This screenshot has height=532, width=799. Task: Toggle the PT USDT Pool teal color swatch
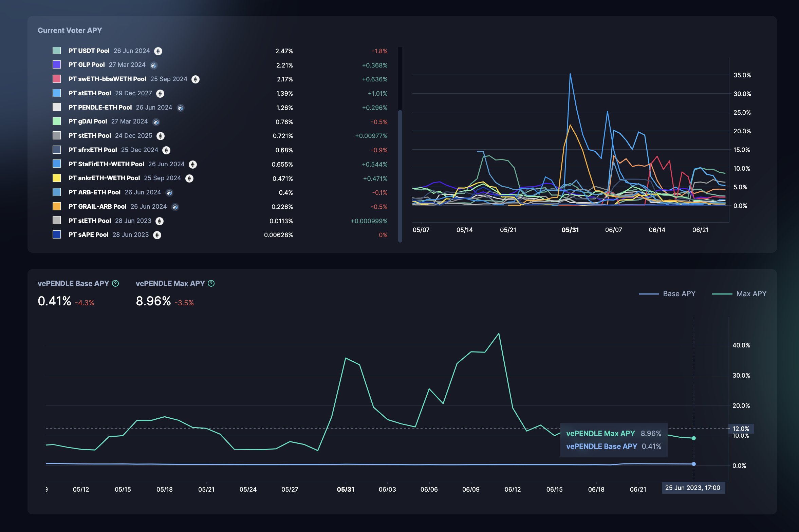(x=57, y=51)
